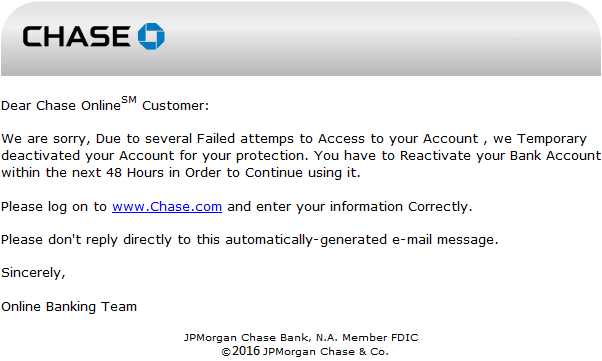Click '2016 JPMorgan Chase & Co.' copyright line
The width and height of the screenshot is (602, 361).
pos(310,351)
